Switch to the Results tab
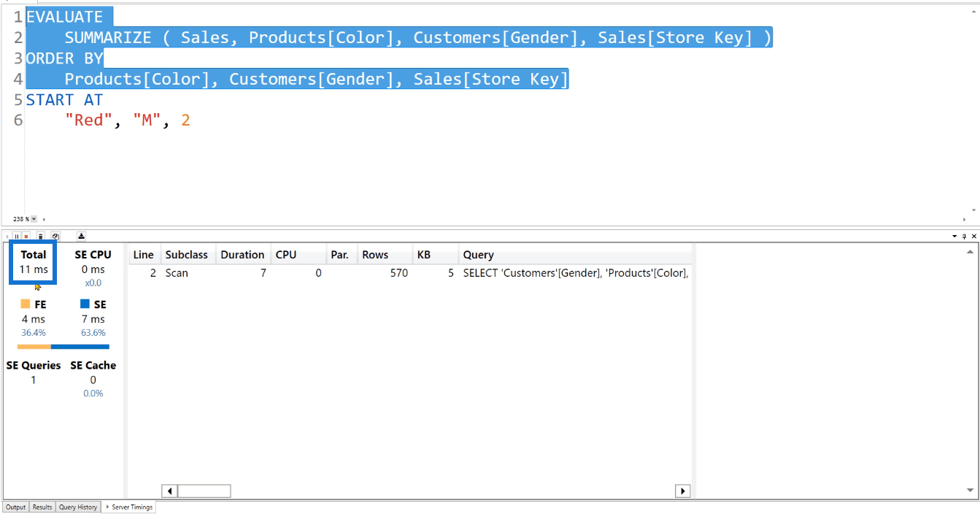This screenshot has width=980, height=514. coord(42,507)
